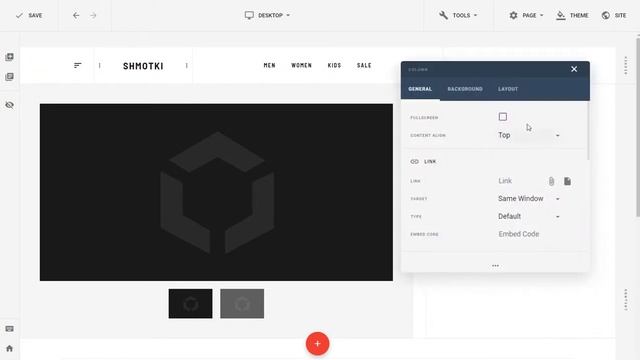Switch to the Background tab
This screenshot has height=360, width=640.
pos(465,89)
